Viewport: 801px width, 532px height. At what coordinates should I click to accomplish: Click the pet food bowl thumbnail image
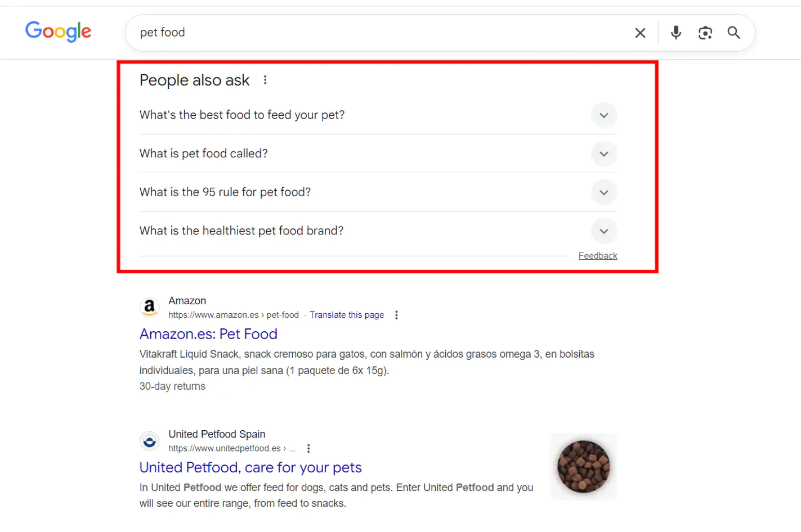(583, 466)
